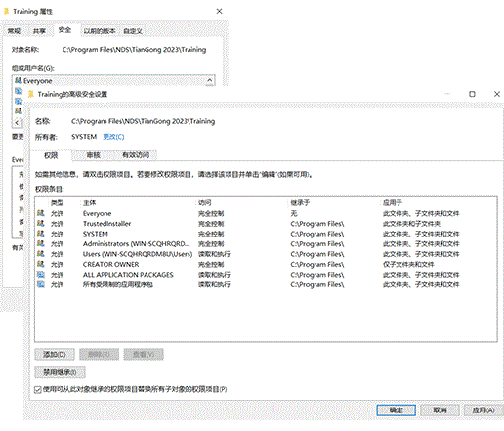Select the Users read and execute row
The width and height of the screenshot is (504, 431).
(266, 254)
